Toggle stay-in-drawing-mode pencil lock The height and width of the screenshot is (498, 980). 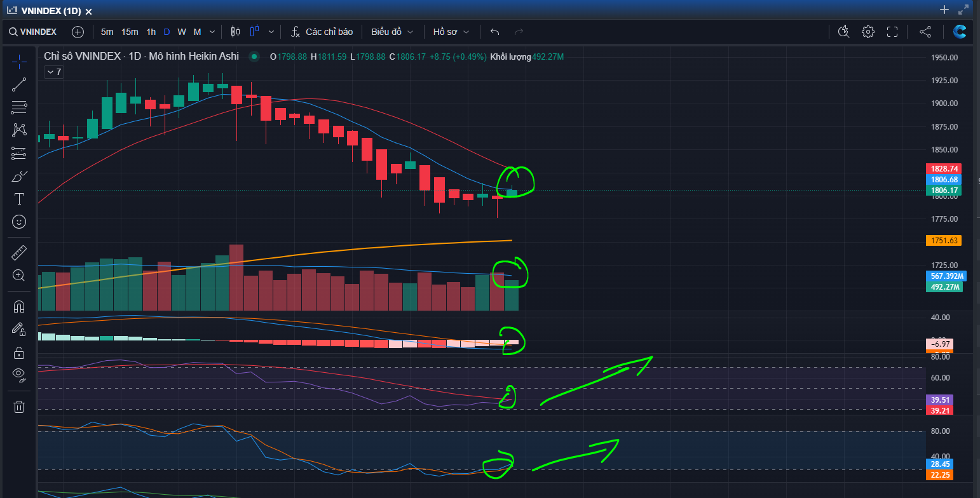(19, 330)
